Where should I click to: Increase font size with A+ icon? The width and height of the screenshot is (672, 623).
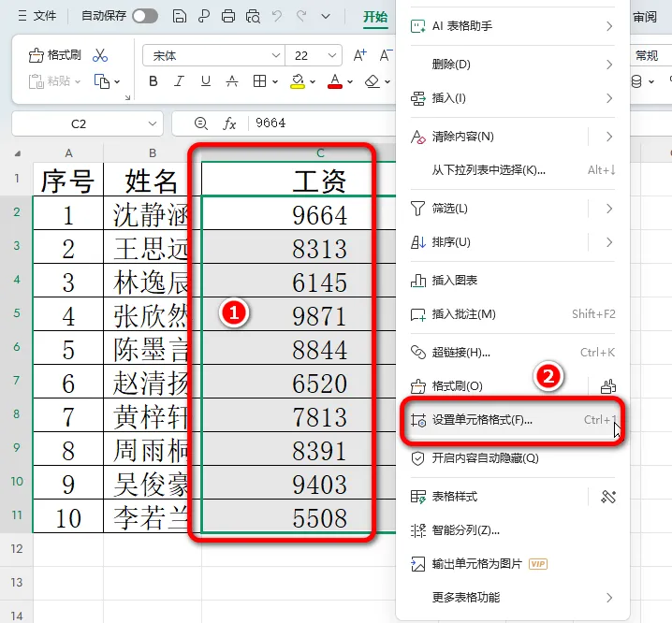tap(359, 55)
